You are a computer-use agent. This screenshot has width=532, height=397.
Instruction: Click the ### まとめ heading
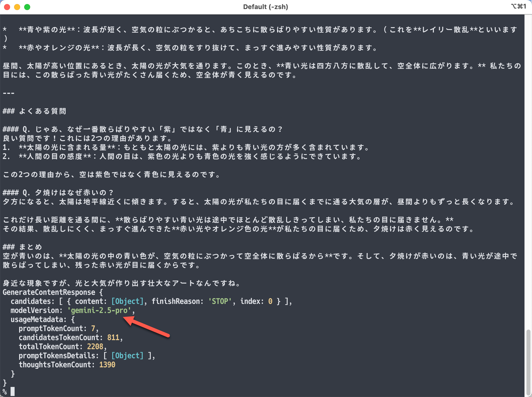22,247
